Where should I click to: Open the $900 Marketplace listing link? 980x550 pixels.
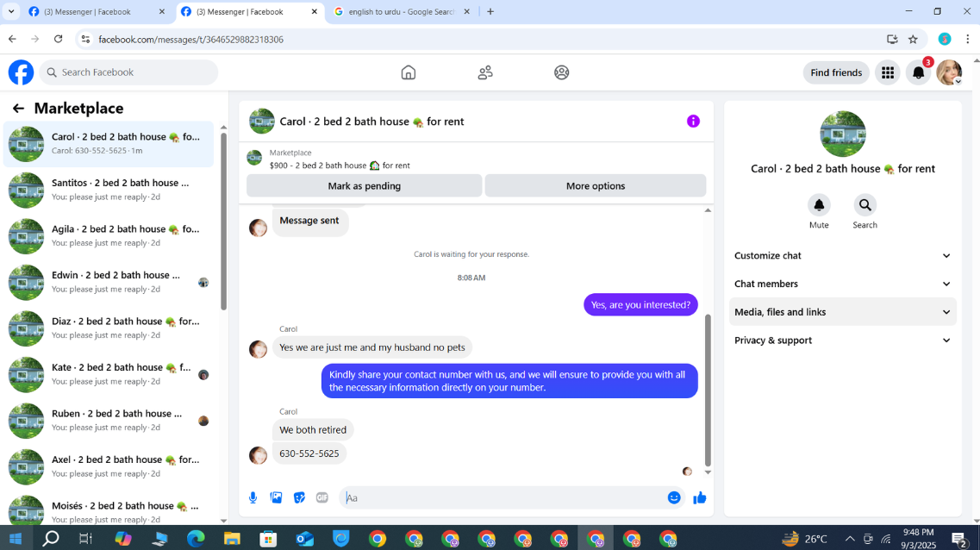point(340,166)
